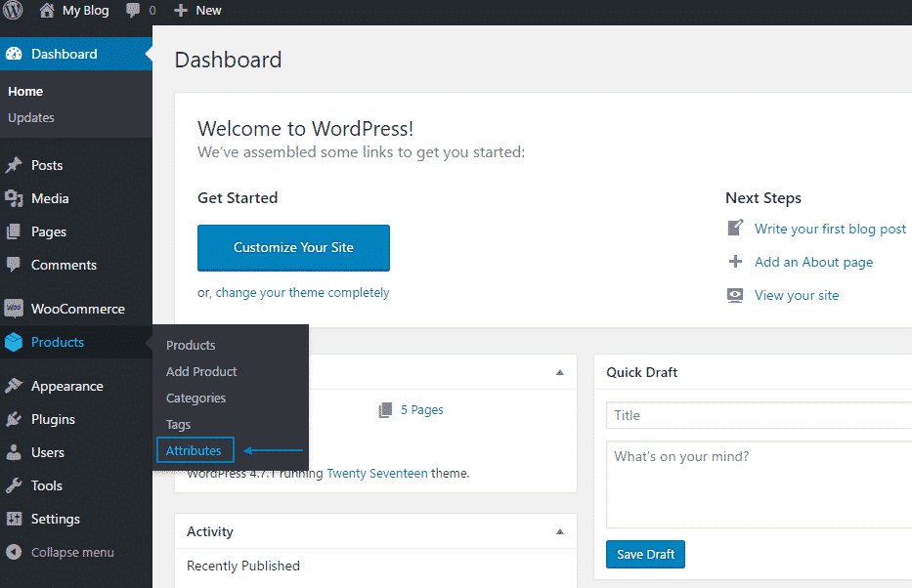The height and width of the screenshot is (588, 912).
Task: Click the Media library icon
Action: pos(14,198)
